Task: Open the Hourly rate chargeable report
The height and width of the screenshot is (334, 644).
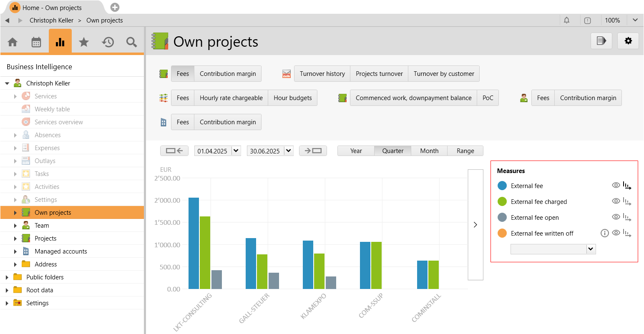Action: (231, 98)
